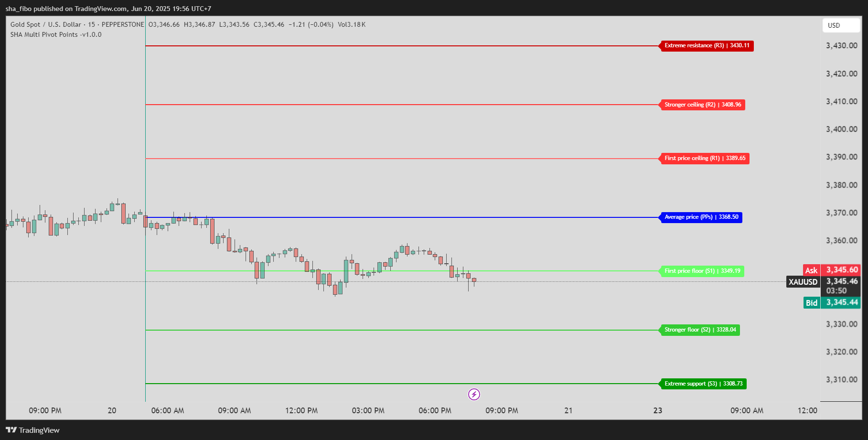
Task: Click First price floor (S1) label
Action: [702, 271]
